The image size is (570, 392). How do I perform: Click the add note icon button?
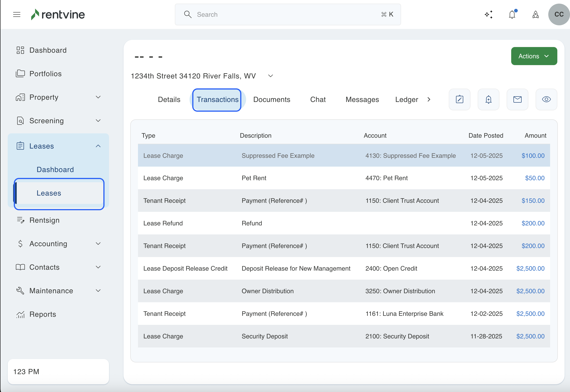click(459, 99)
